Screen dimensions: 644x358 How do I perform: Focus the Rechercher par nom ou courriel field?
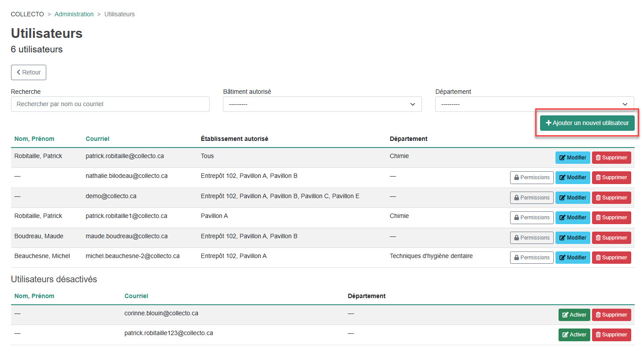coord(110,104)
